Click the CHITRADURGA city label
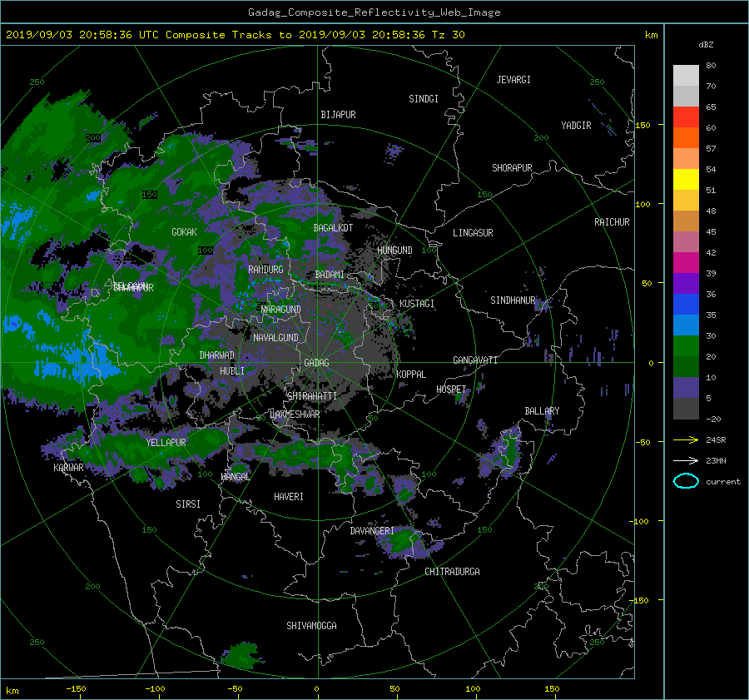 click(453, 572)
